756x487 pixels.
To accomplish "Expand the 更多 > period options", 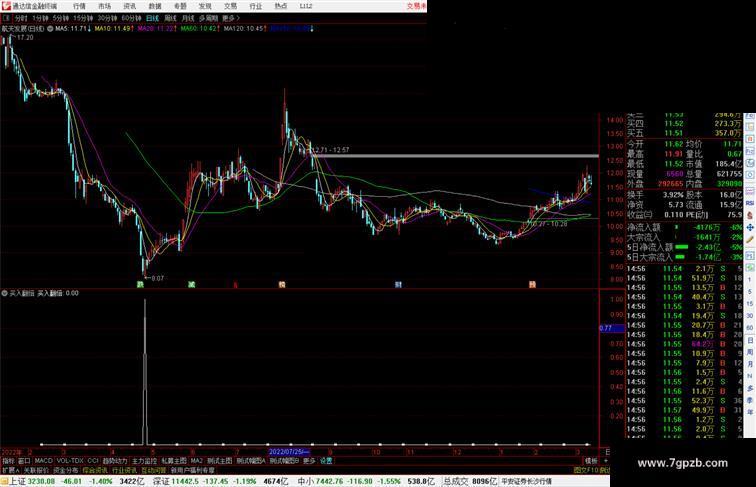I will click(x=231, y=18).
